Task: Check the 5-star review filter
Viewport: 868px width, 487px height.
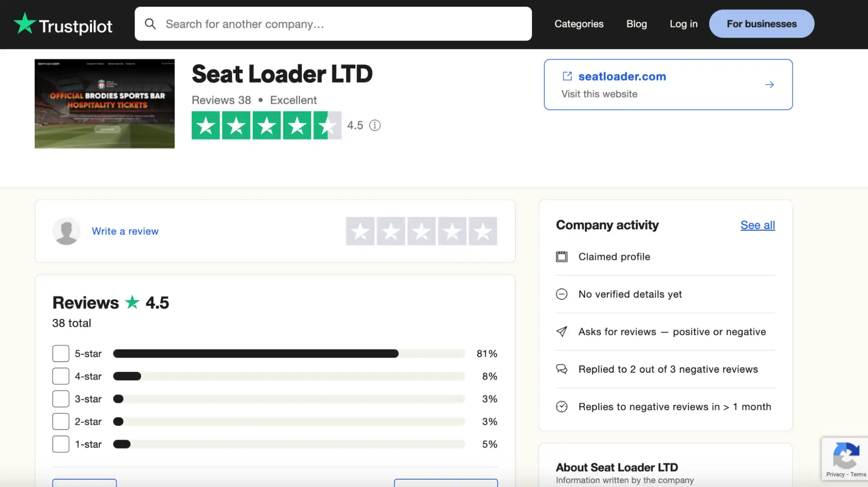Action: click(x=60, y=353)
